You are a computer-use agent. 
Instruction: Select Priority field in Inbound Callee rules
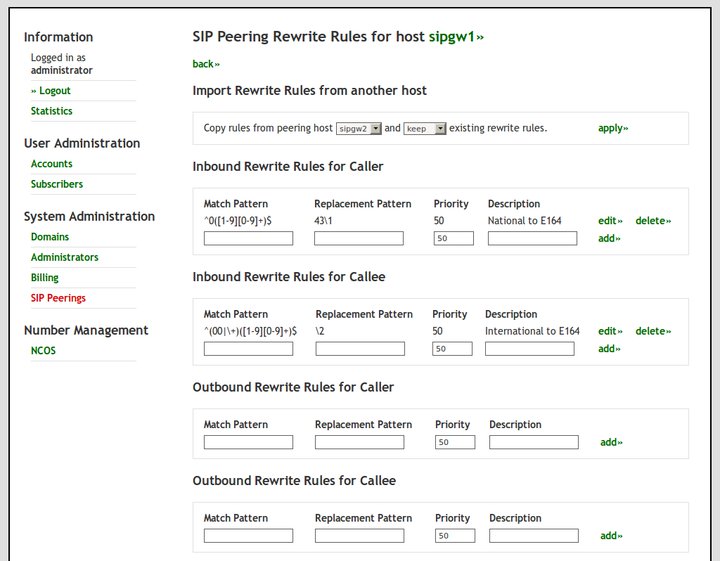click(x=453, y=349)
